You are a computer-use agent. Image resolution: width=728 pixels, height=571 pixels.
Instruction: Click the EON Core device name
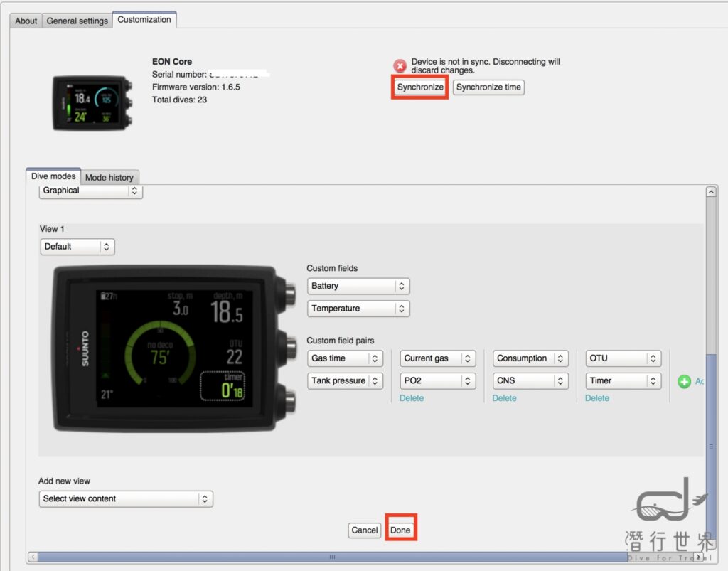172,61
